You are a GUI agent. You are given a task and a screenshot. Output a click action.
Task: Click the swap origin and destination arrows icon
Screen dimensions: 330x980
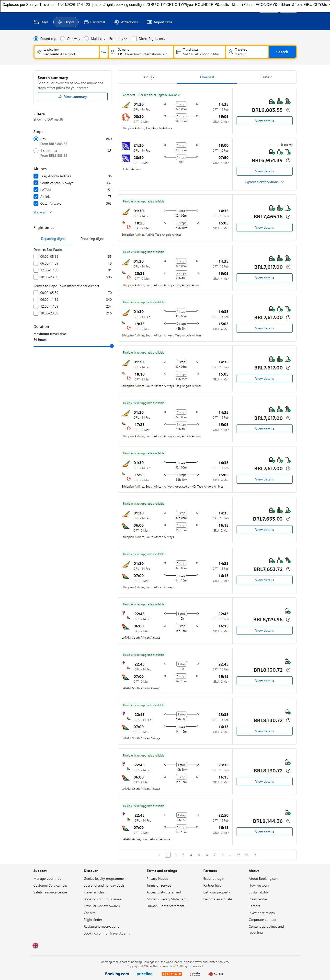click(103, 52)
